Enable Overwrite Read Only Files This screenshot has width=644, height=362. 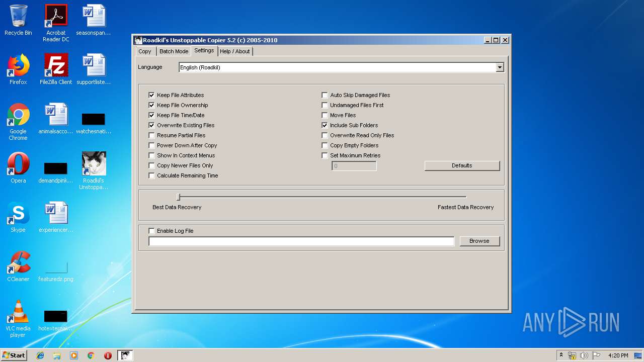click(325, 135)
